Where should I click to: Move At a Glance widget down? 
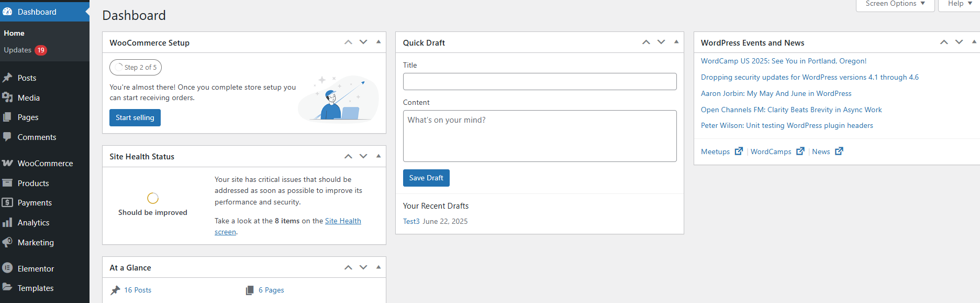[x=363, y=267]
